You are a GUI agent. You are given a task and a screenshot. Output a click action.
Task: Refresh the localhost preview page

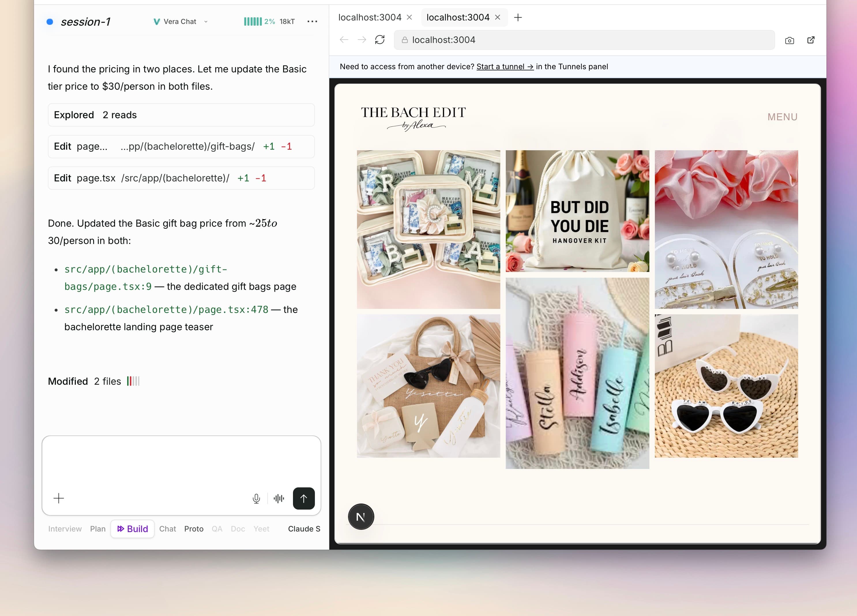(379, 39)
